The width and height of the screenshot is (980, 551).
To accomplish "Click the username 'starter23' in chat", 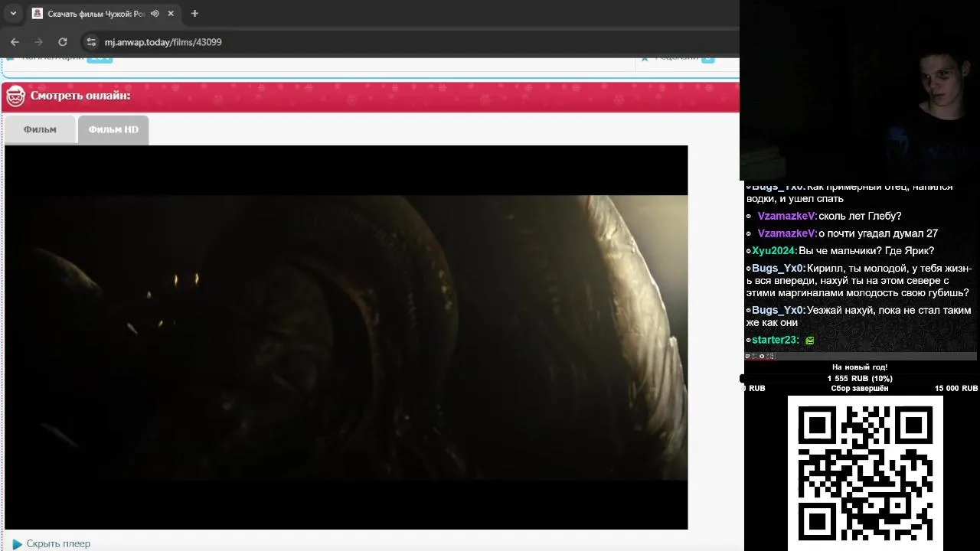I will (775, 340).
